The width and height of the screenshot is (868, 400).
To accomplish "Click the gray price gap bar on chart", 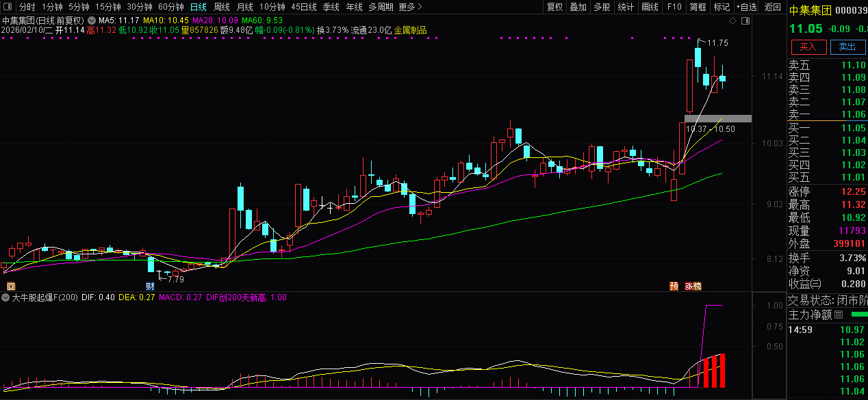I will point(717,118).
